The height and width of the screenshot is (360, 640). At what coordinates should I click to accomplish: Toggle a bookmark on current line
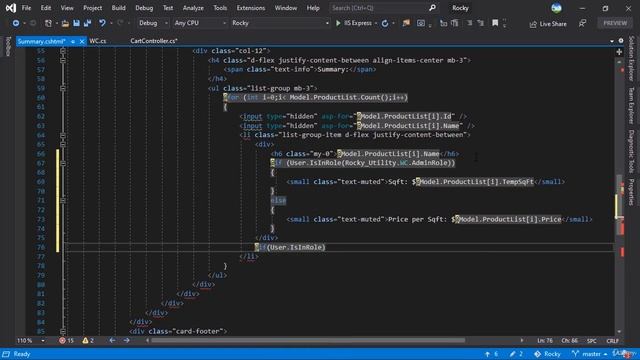[x=495, y=23]
